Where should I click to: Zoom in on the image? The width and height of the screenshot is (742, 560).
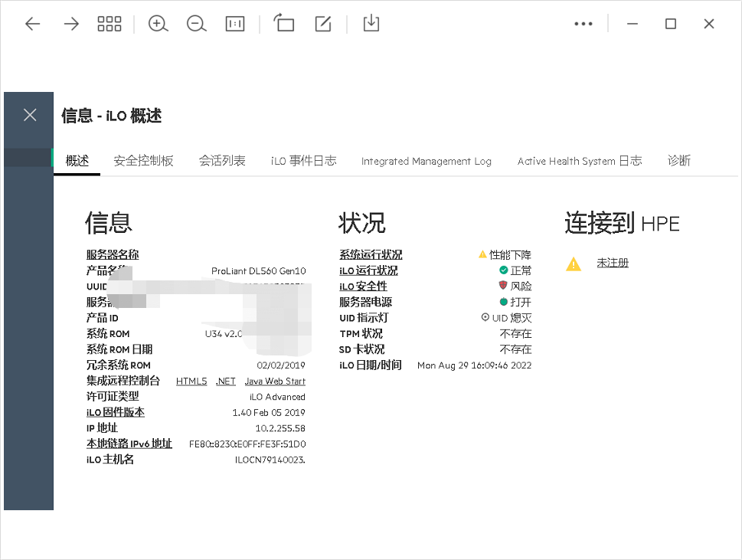159,24
